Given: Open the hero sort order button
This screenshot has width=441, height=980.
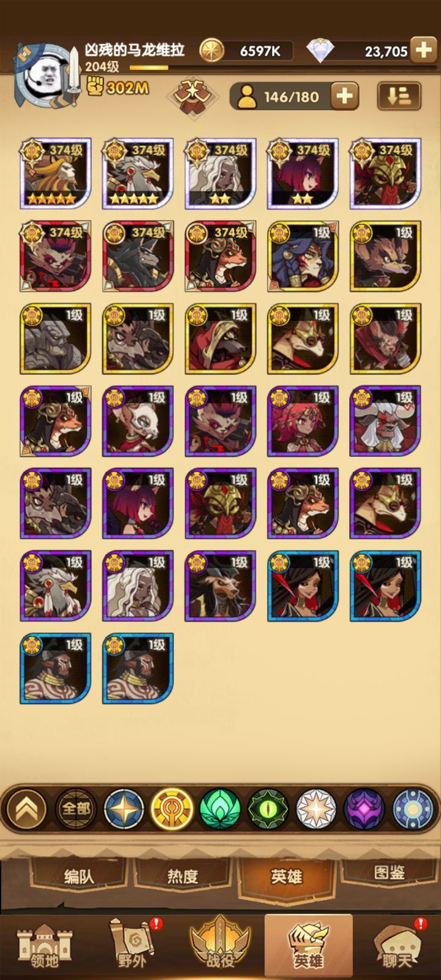Looking at the screenshot, I should [x=399, y=96].
